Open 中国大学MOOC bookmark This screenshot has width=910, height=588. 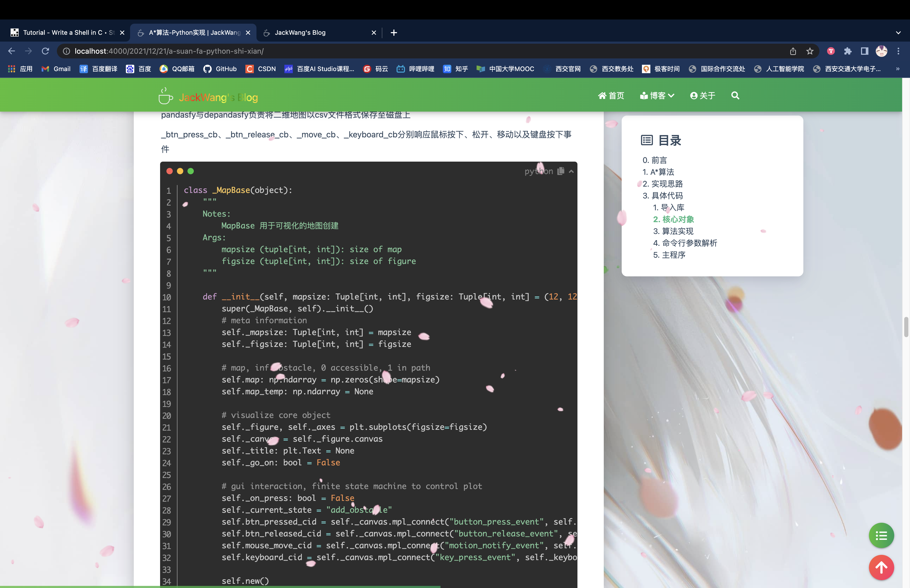pyautogui.click(x=506, y=69)
